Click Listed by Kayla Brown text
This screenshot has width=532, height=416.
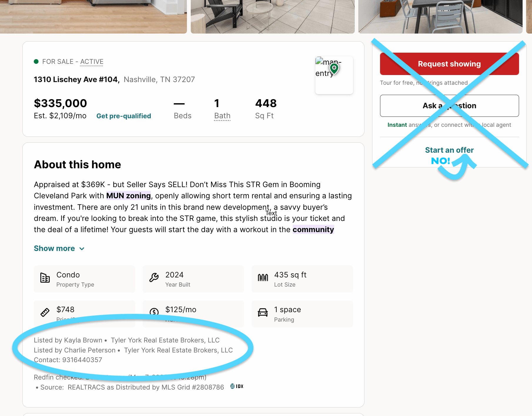68,340
